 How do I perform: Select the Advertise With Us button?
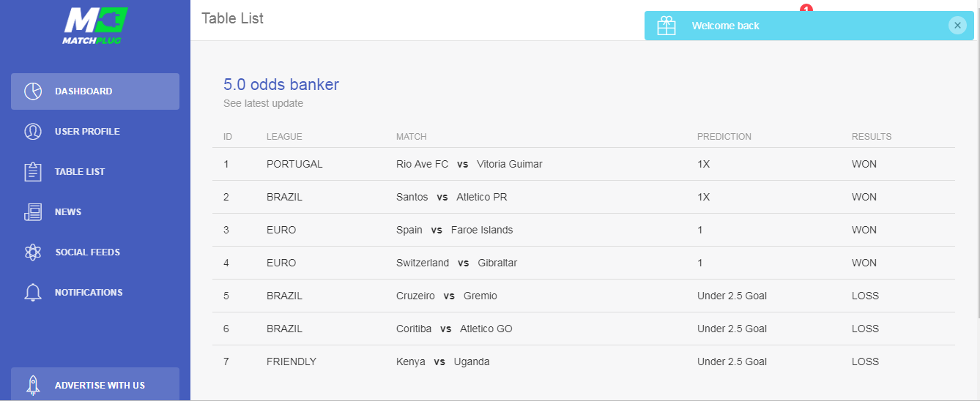point(95,384)
